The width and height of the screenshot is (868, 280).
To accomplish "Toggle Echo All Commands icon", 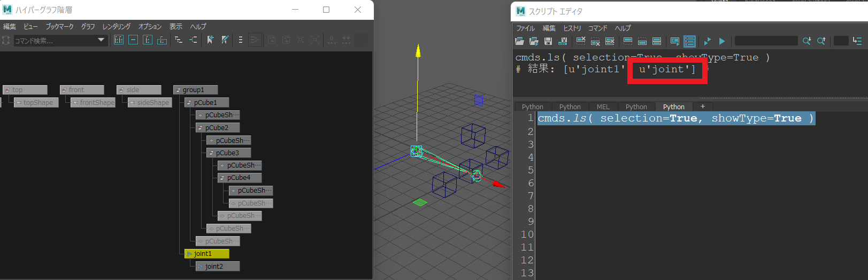I will [x=675, y=41].
